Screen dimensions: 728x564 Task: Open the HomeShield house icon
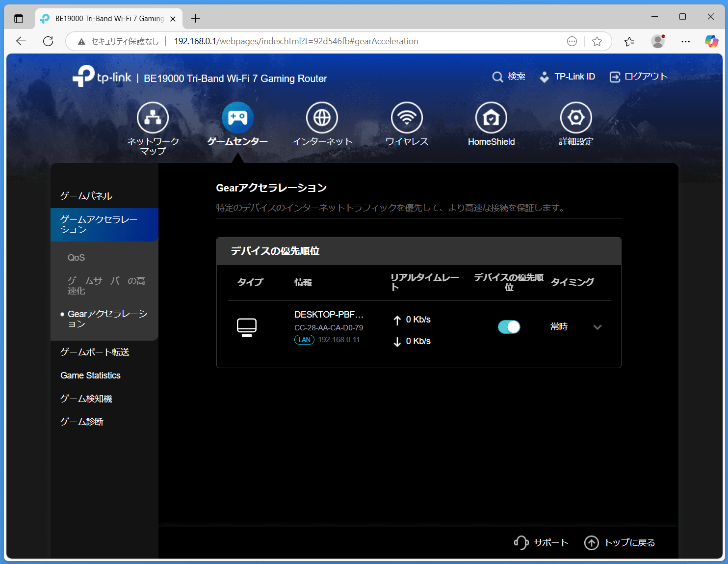pos(491,118)
